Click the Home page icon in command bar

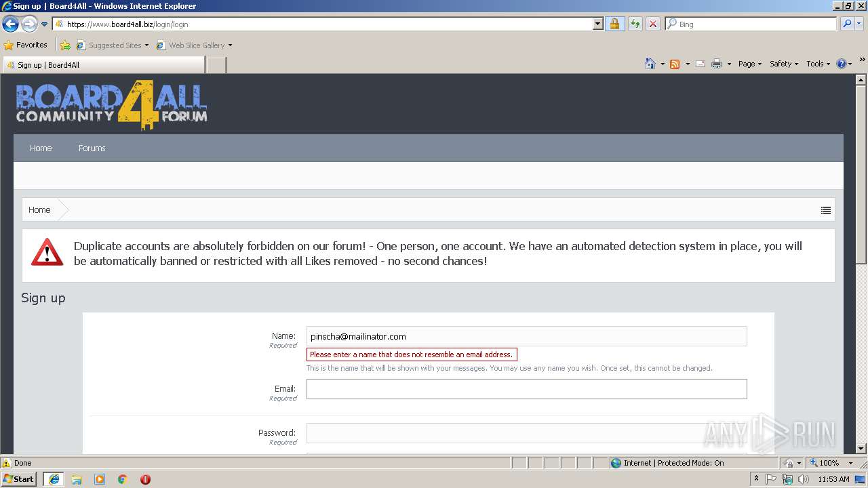[x=650, y=64]
